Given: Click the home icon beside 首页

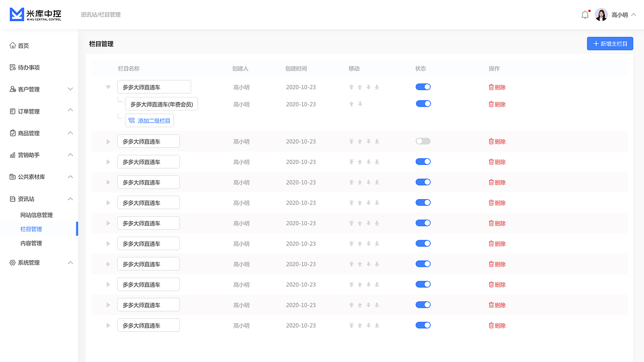Looking at the screenshot, I should click(x=13, y=46).
